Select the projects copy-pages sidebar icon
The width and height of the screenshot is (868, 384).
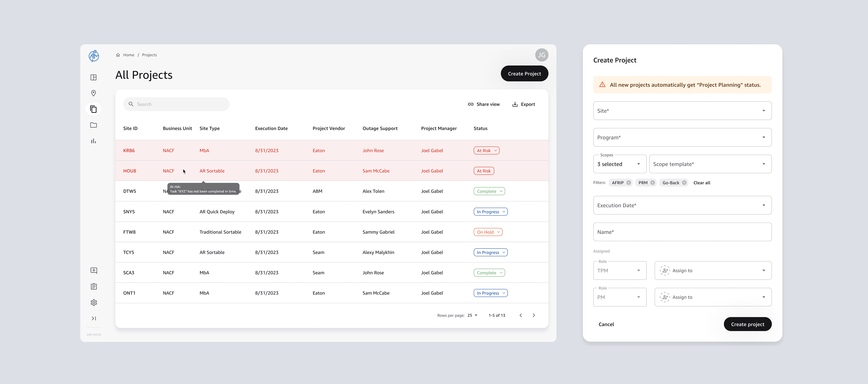pos(94,109)
